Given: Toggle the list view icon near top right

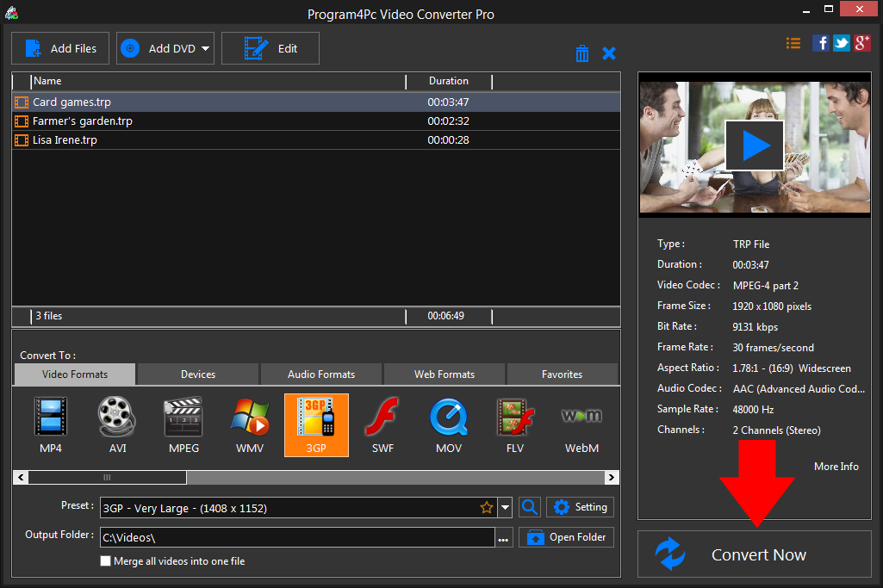Looking at the screenshot, I should 793,42.
